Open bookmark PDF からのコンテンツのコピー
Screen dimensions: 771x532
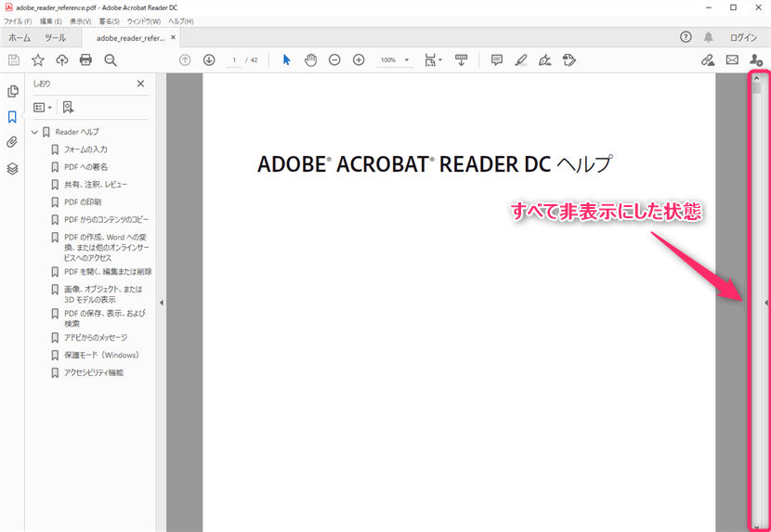(106, 219)
